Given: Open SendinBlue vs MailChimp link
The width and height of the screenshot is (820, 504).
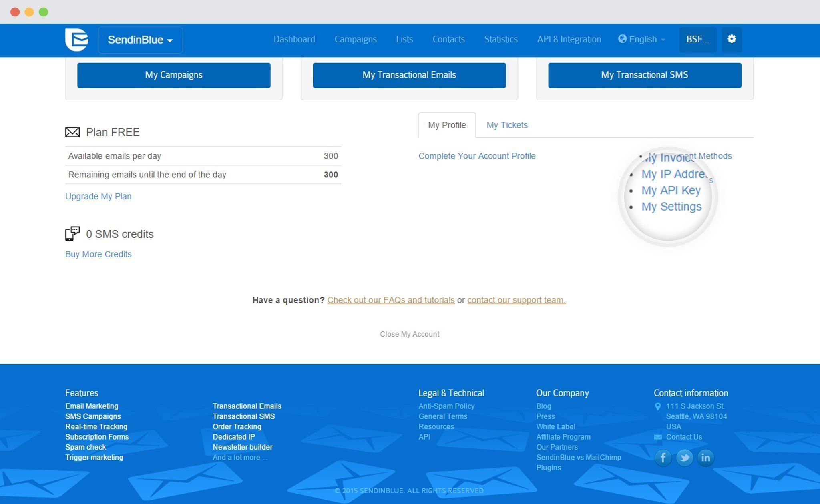Looking at the screenshot, I should click(x=579, y=458).
